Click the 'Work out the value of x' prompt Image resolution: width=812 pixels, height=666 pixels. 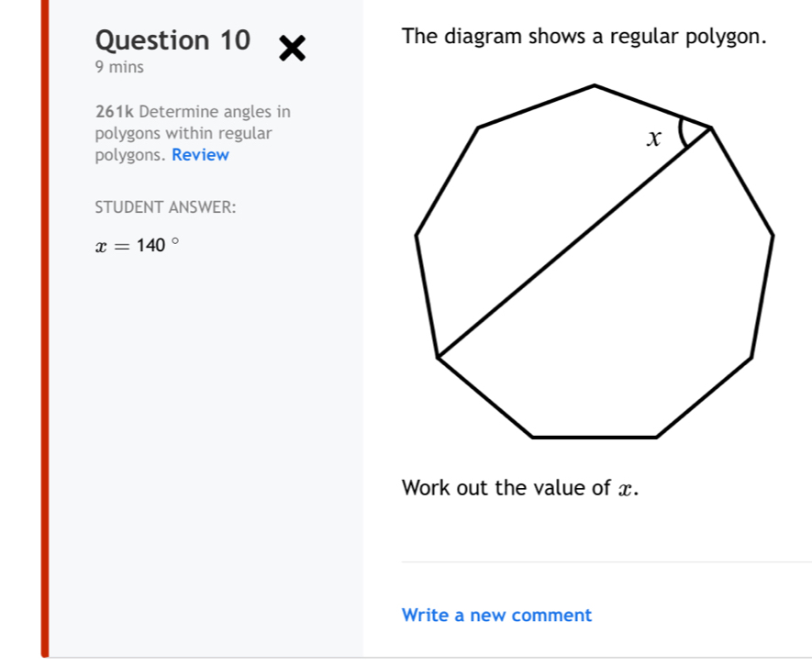[519, 487]
